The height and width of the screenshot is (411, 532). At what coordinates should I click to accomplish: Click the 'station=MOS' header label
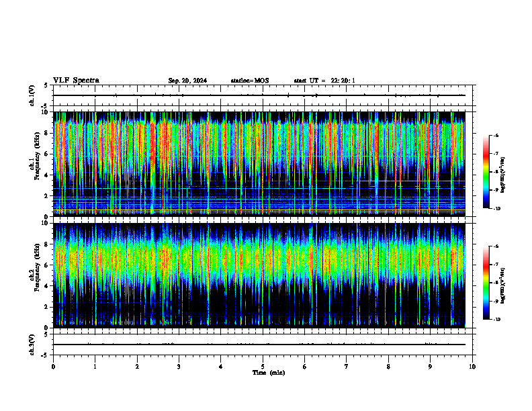coord(250,81)
